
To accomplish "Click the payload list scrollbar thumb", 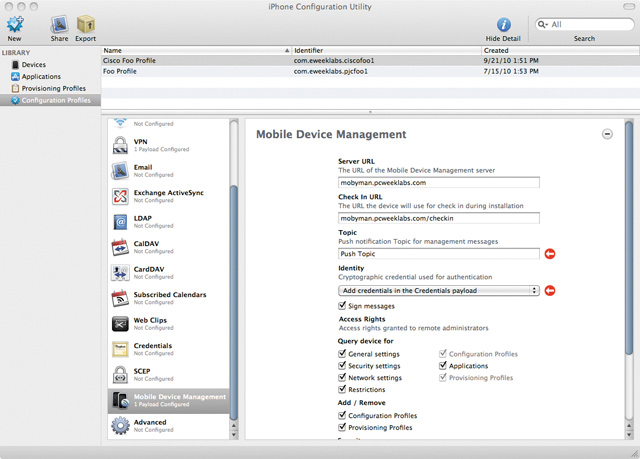I will [234, 303].
